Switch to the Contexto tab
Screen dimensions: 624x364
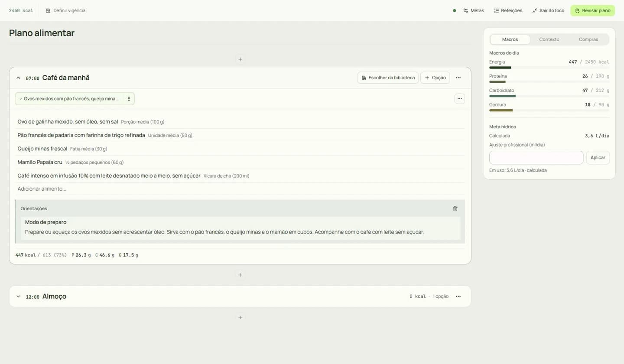coord(549,39)
